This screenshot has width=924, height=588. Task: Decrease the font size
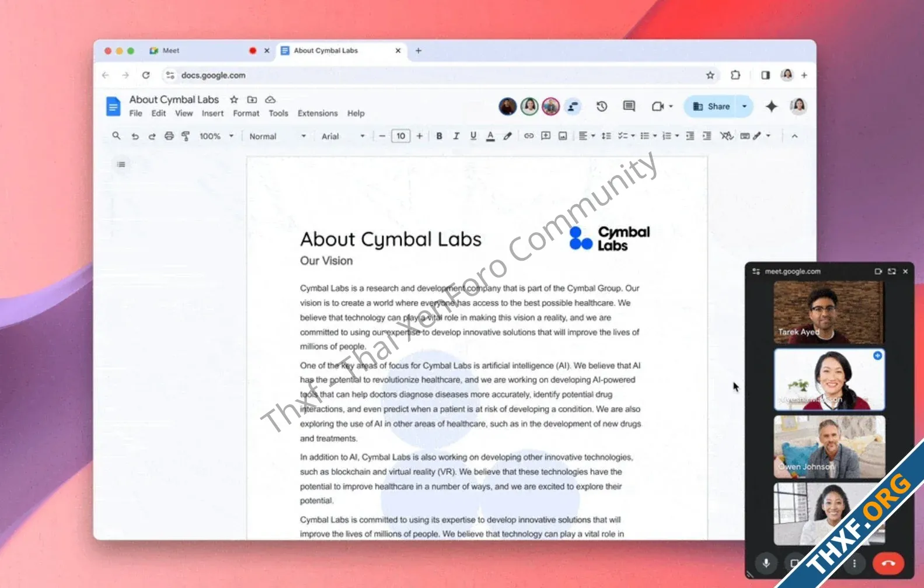click(382, 136)
